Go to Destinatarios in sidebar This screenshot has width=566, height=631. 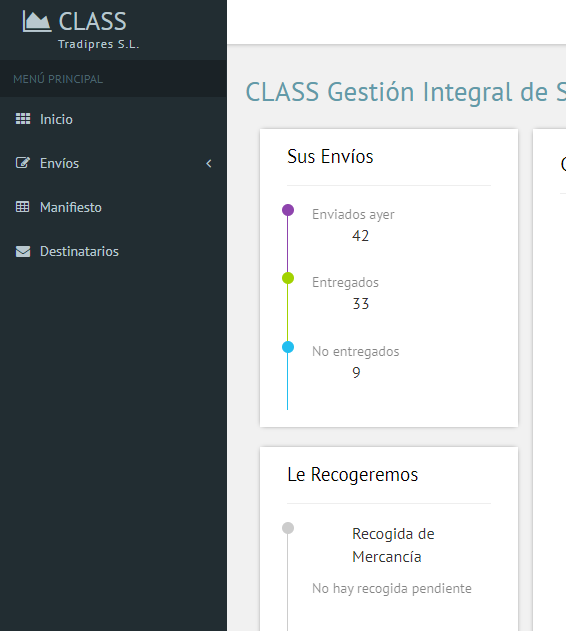pos(113,251)
